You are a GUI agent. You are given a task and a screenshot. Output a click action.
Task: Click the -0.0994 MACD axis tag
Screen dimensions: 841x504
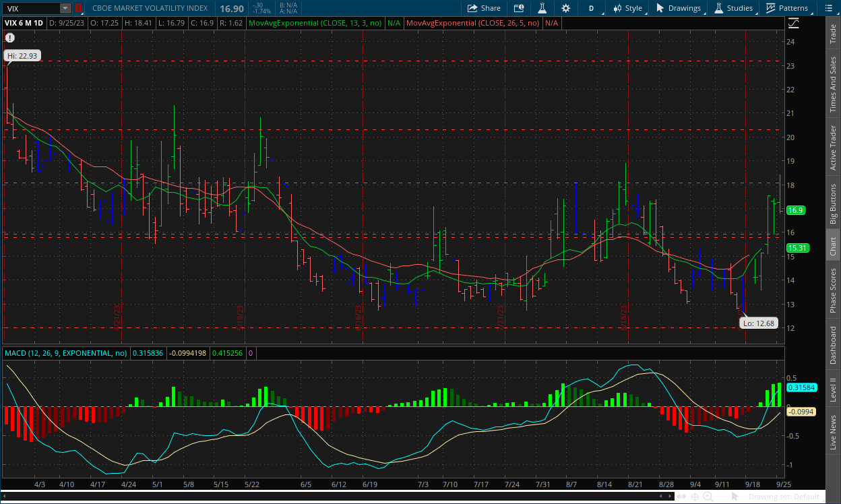click(801, 412)
